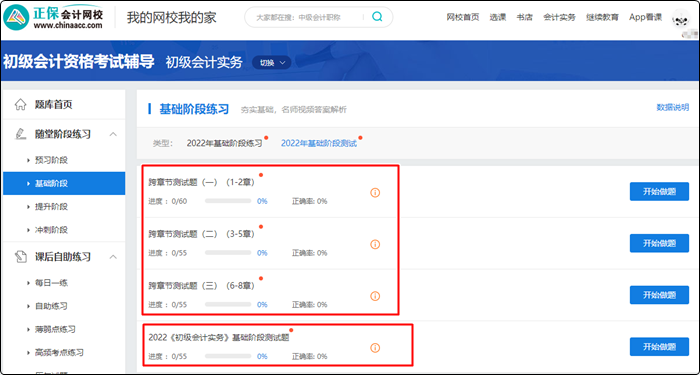Select 每日一练 in the sidebar
The image size is (700, 375).
[x=64, y=283]
